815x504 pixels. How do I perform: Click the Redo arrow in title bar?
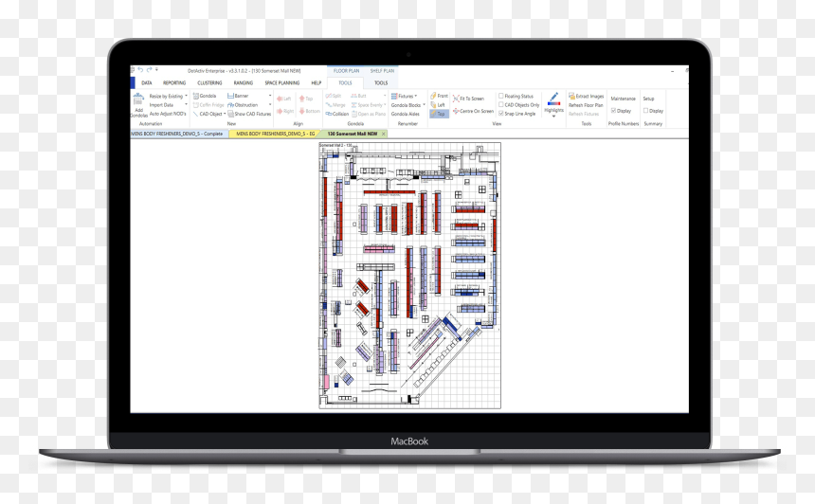tap(149, 69)
